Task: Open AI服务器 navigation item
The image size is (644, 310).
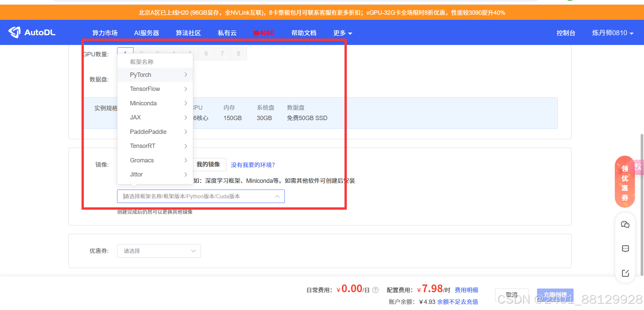Action: (147, 33)
